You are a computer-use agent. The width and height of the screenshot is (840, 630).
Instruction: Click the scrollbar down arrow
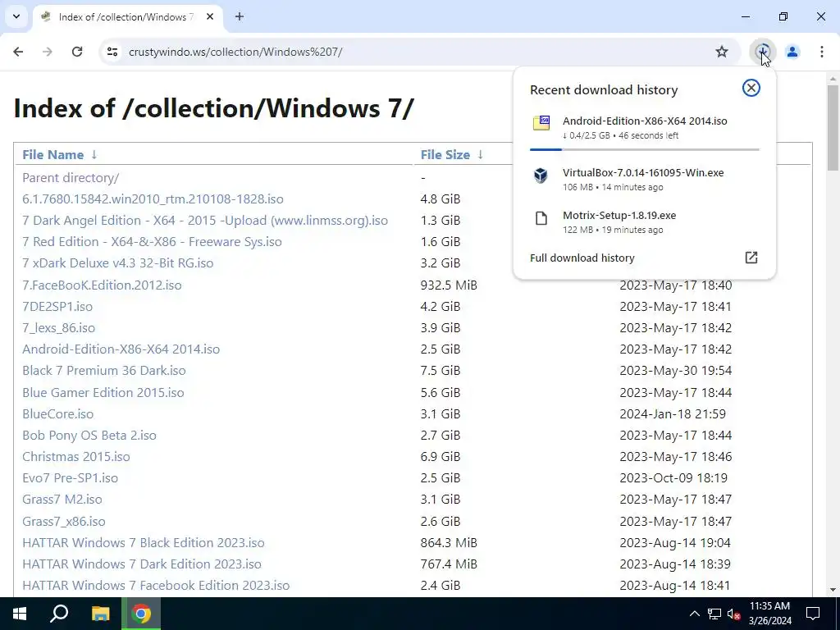coord(833,590)
